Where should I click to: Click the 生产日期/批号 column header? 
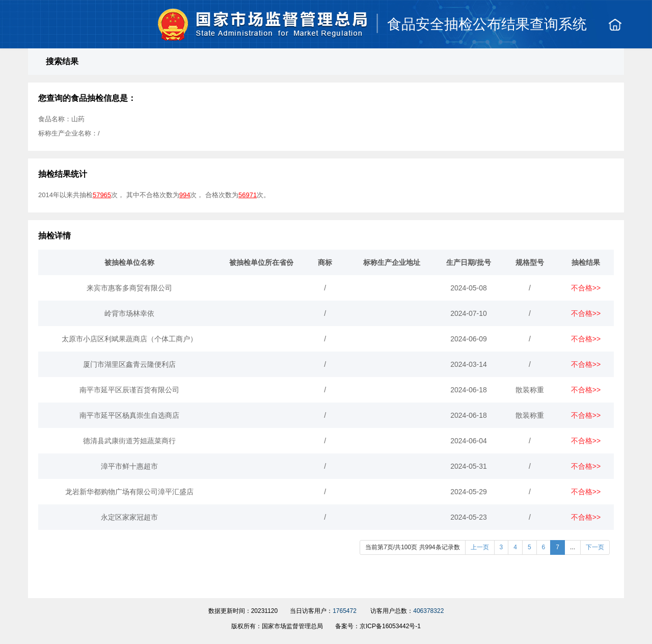pos(469,262)
